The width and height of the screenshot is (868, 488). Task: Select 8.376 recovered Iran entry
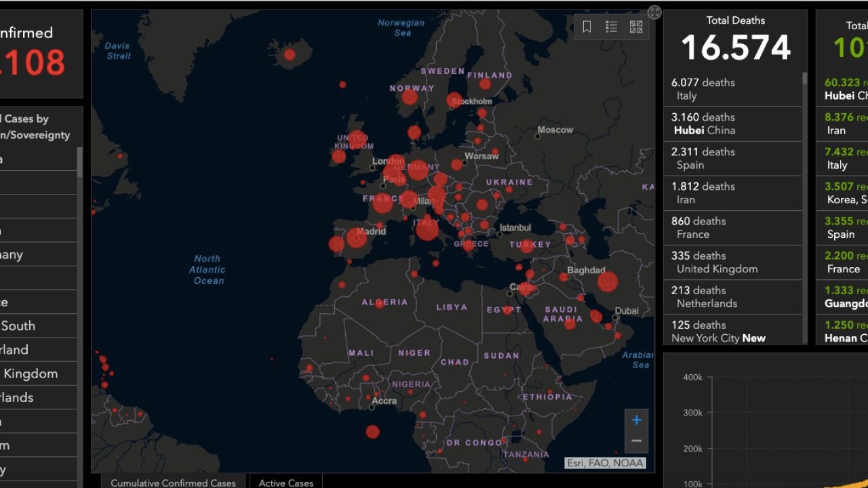(x=844, y=123)
